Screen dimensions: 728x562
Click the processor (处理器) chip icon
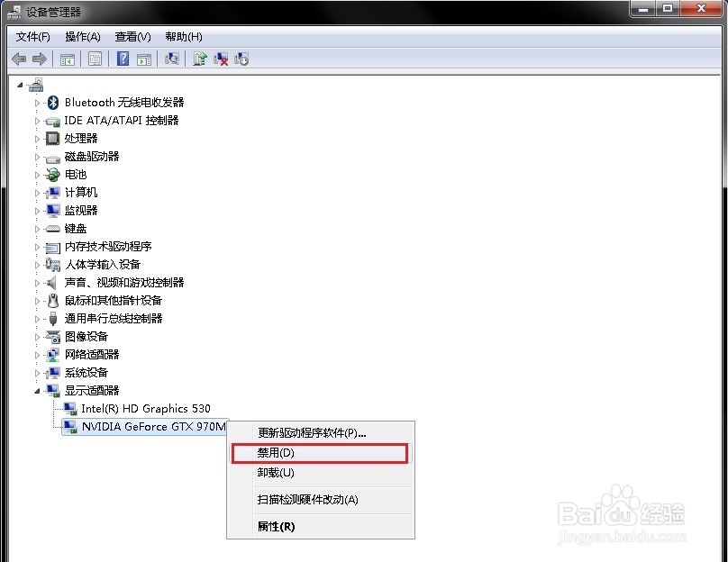tap(52, 139)
